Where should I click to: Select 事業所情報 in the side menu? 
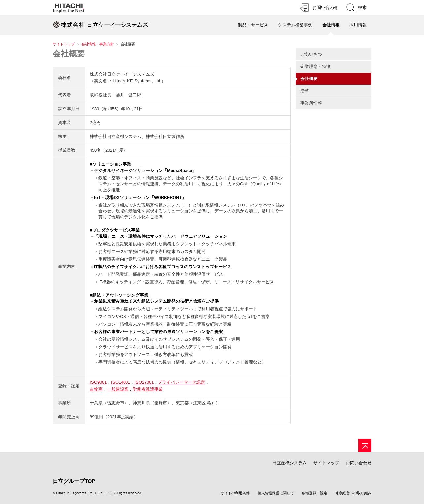(x=334, y=103)
